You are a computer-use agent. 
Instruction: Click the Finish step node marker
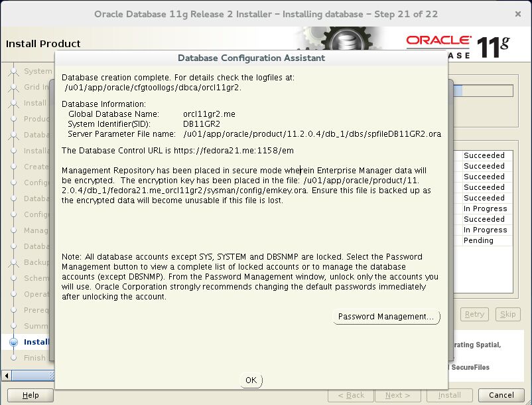13,357
